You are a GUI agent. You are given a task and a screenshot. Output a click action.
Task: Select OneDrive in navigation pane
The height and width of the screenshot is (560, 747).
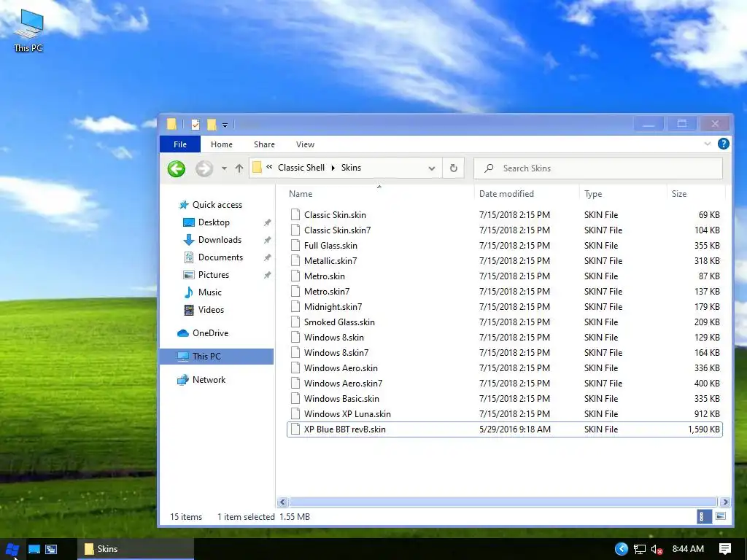pyautogui.click(x=210, y=333)
